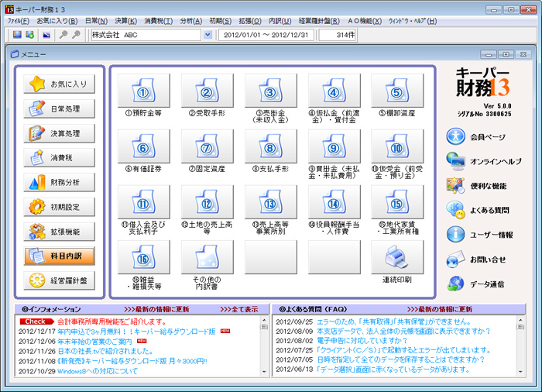Open 便利な機能
This screenshot has height=392, width=542.
tap(476, 186)
